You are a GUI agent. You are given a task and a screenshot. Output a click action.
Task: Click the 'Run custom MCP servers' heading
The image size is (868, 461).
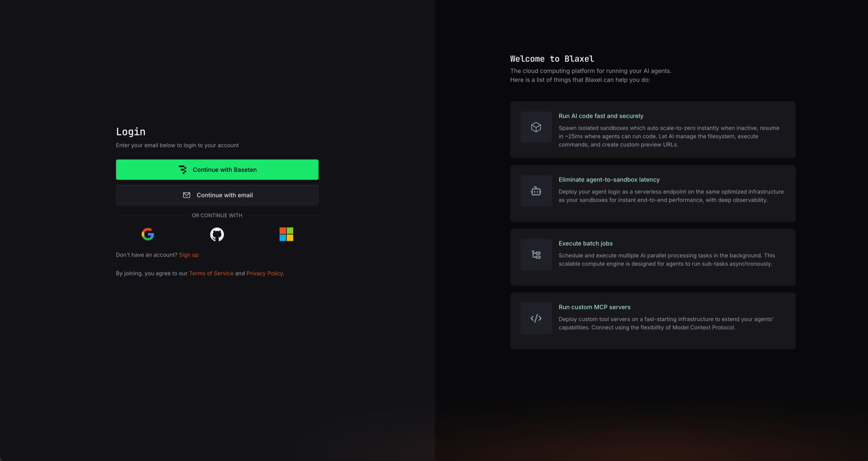click(x=594, y=307)
